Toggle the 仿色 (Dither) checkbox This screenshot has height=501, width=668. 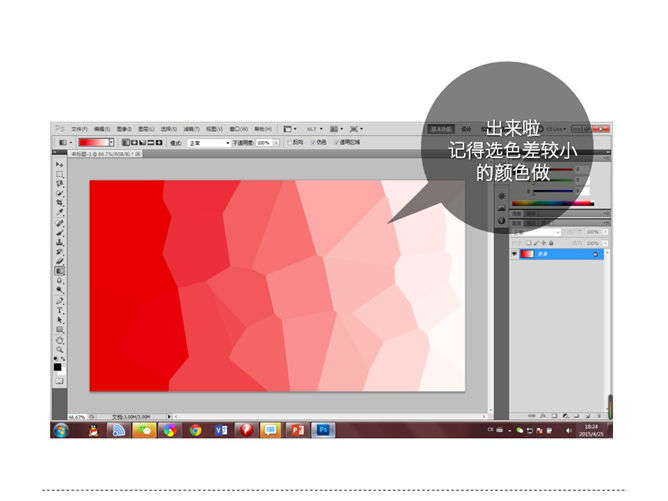click(312, 143)
